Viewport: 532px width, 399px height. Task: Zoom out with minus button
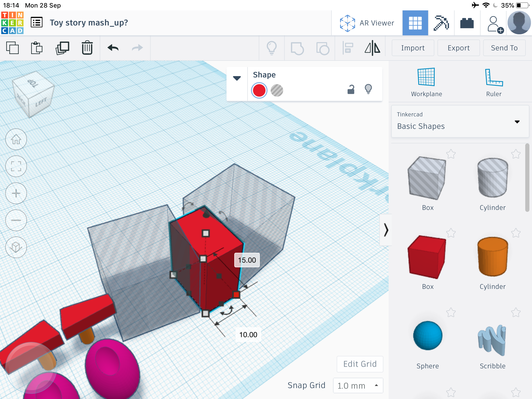tap(16, 220)
